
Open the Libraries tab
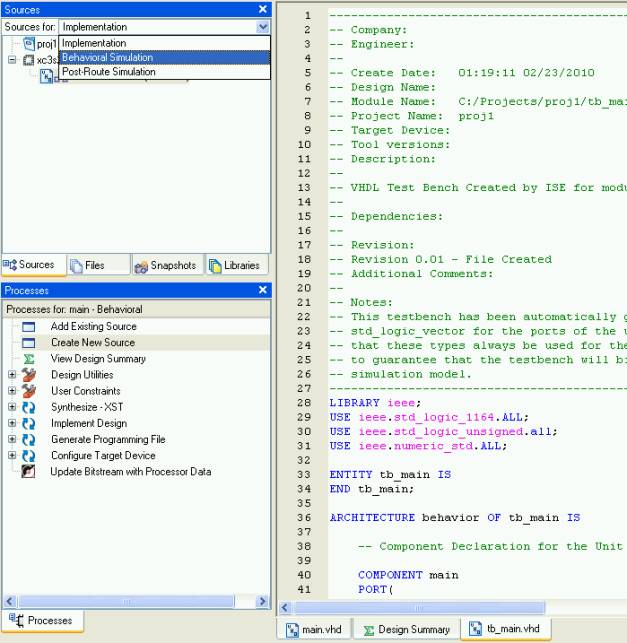pos(237,265)
